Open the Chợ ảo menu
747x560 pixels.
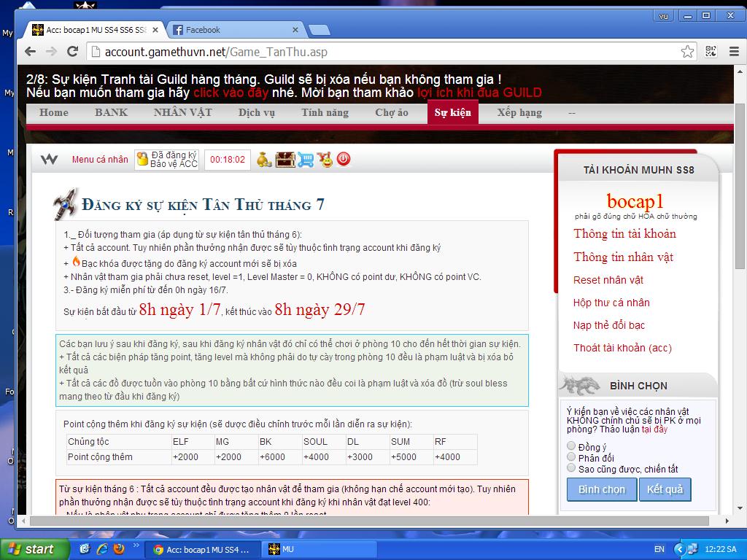pyautogui.click(x=392, y=113)
